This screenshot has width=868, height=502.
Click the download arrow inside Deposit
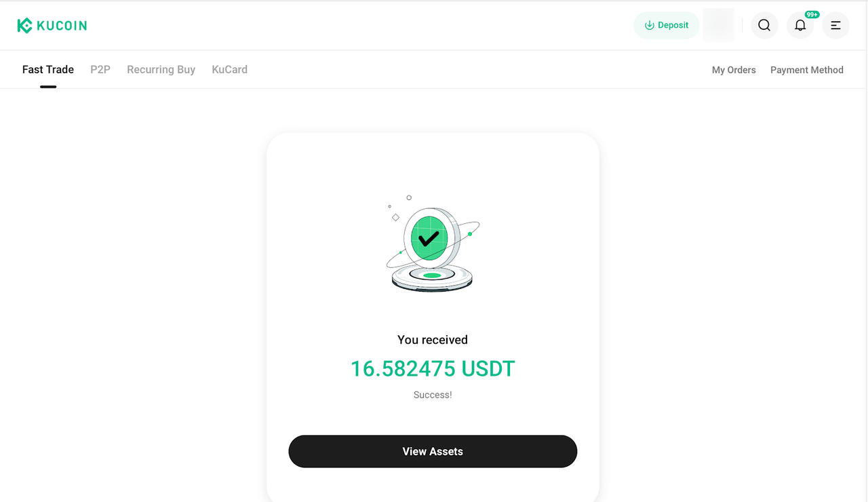(649, 25)
